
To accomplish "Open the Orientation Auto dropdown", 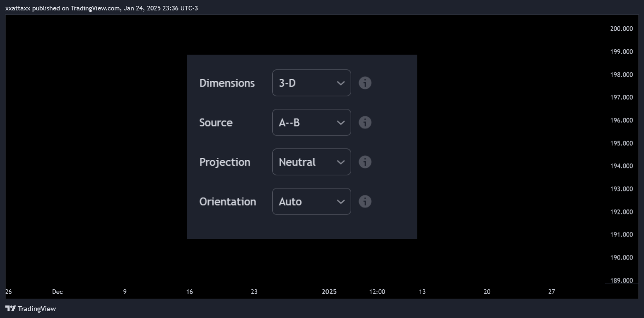I will click(x=311, y=202).
